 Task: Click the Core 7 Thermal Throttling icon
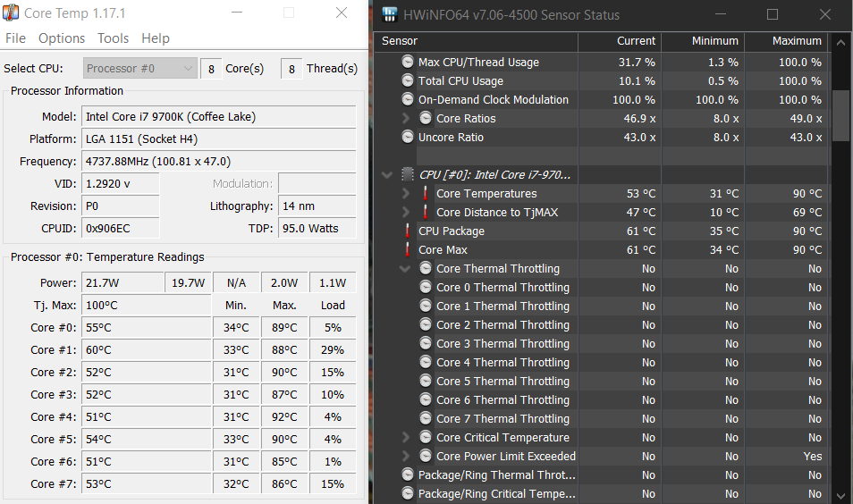426,418
